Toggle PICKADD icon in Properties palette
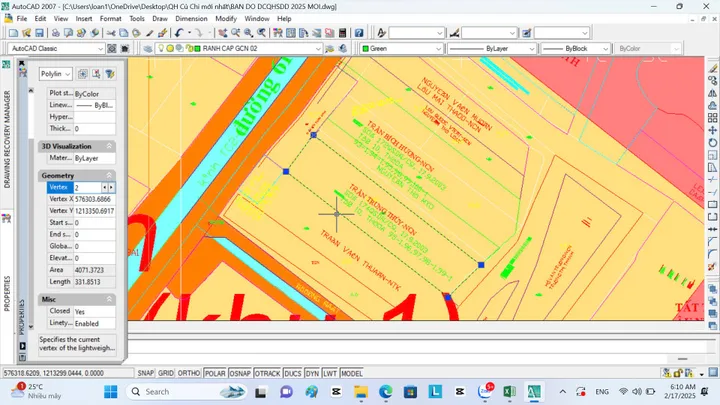720x405 pixels. [x=83, y=74]
